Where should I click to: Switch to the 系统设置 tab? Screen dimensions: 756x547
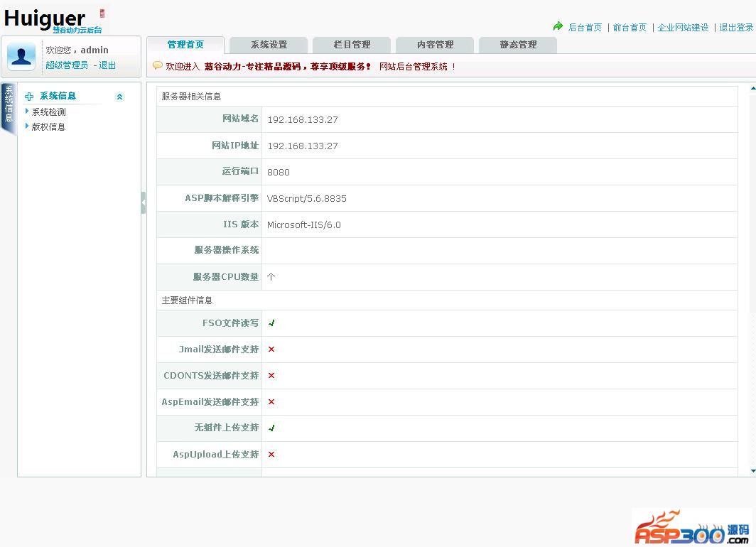click(x=269, y=45)
